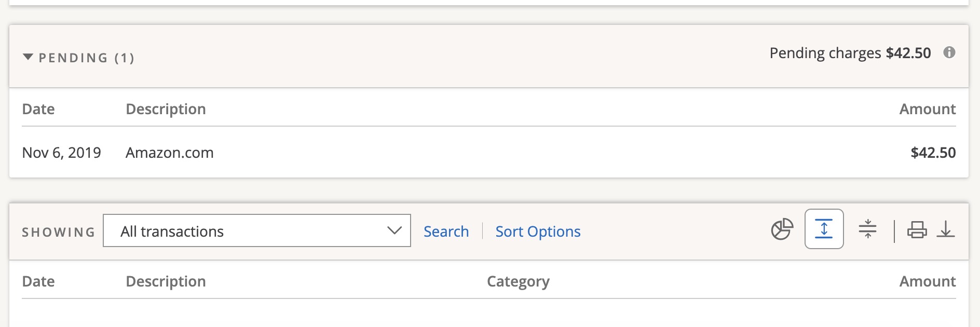Click the $42.50 amount in the Amazon row
Screen dimensions: 980x327
tap(933, 153)
